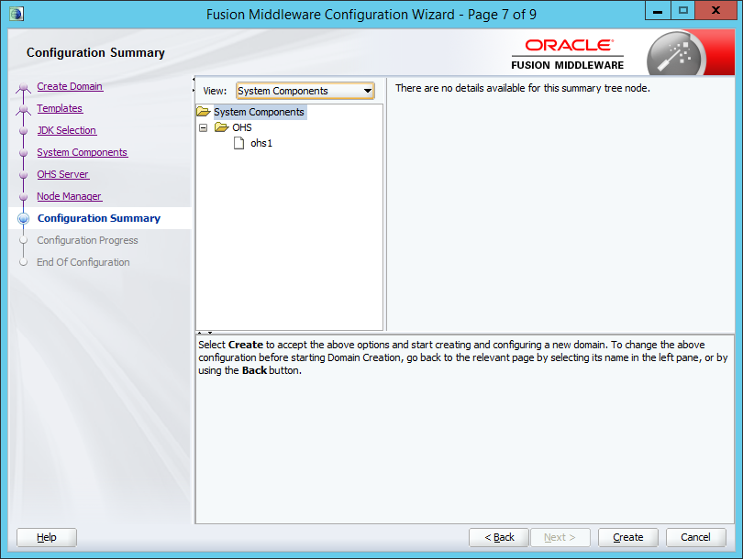This screenshot has width=743, height=560.
Task: Click the Back button
Action: point(499,537)
